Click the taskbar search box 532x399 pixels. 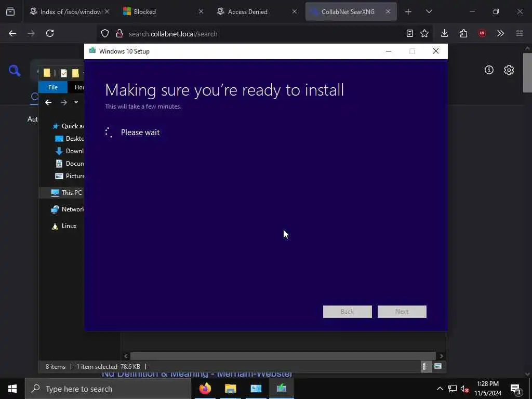108,389
